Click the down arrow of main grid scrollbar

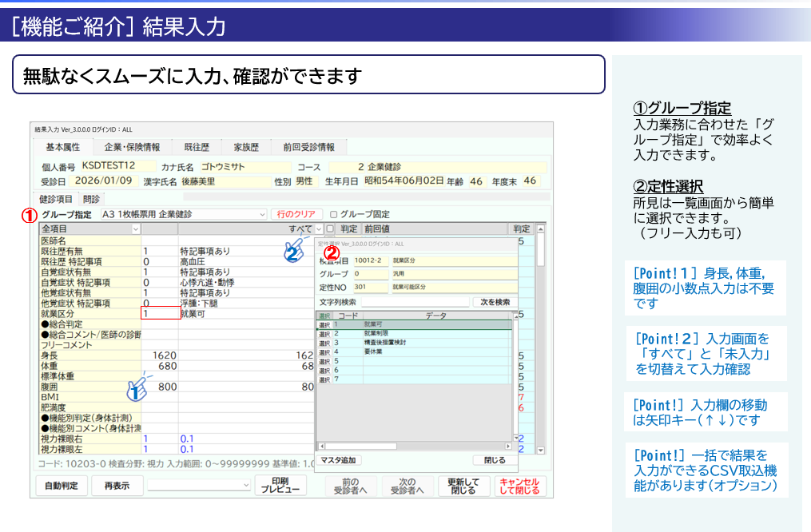540,450
